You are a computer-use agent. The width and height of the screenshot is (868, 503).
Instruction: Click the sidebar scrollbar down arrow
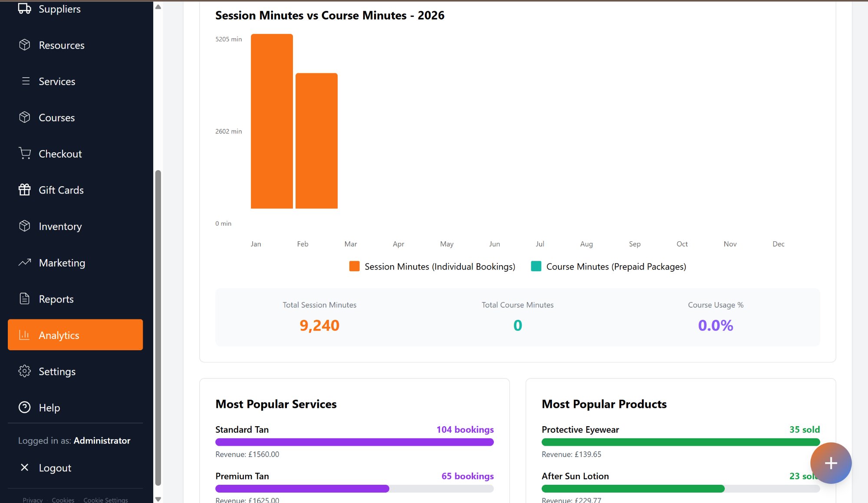[158, 499]
